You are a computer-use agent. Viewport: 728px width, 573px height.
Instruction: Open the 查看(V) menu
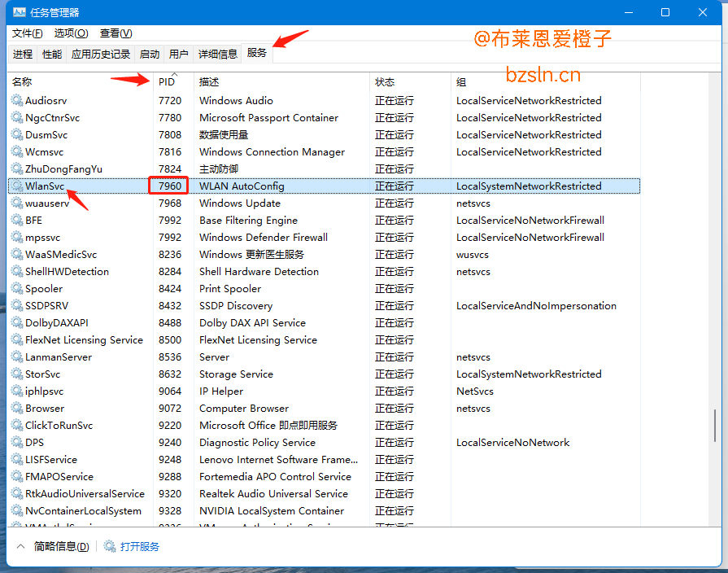coord(116,33)
